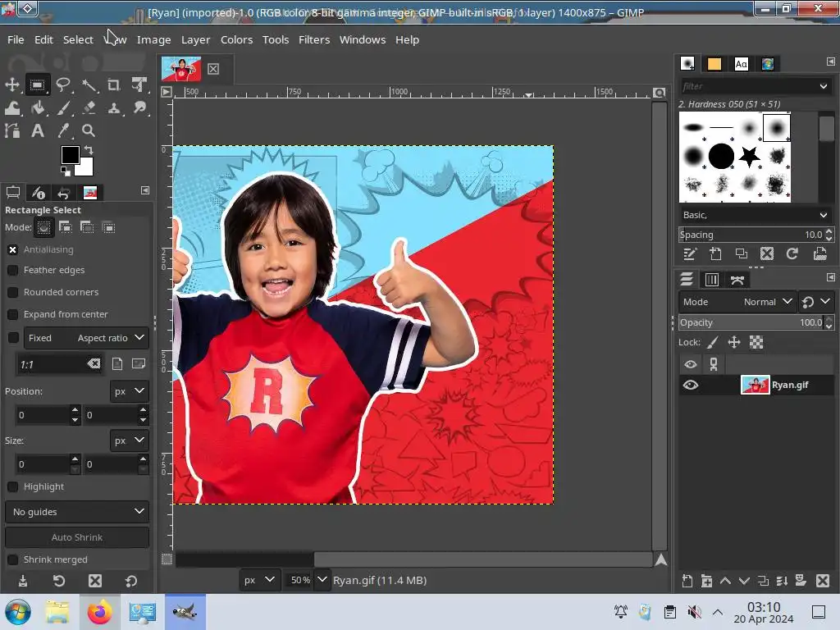Select the Fuzzy Select wand tool

click(89, 84)
